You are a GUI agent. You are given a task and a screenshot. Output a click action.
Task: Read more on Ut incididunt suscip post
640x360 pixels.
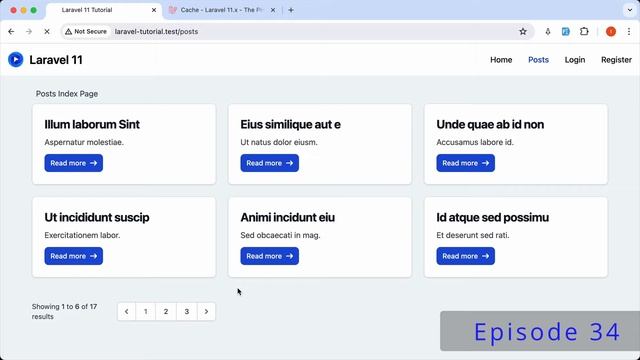tap(73, 256)
